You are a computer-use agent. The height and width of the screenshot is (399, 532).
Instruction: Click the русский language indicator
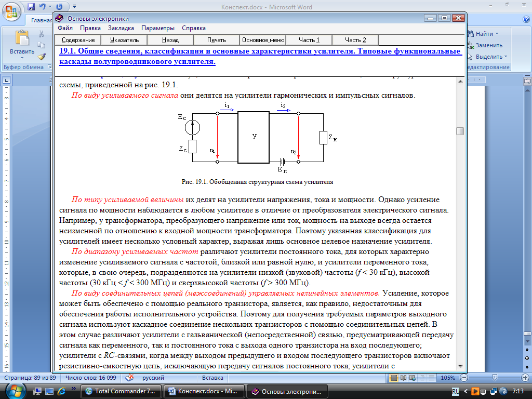pyautogui.click(x=153, y=378)
